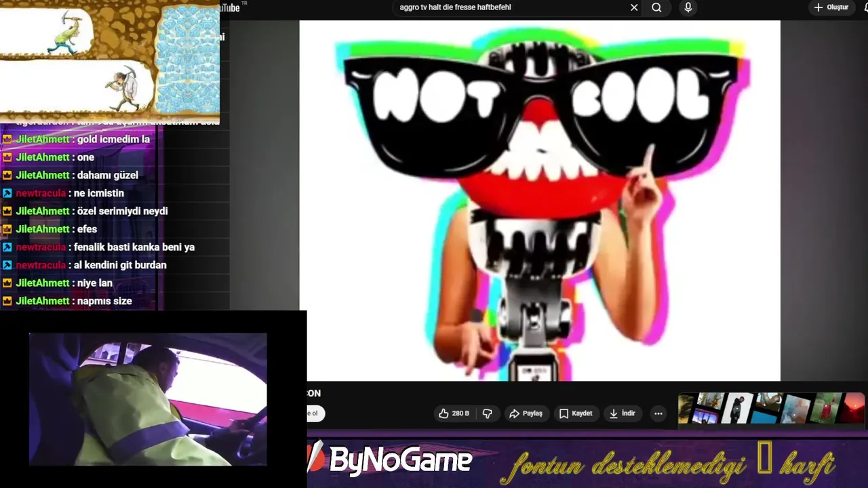Click newtracula's 'ne icmistin' message
This screenshot has width=868, height=488.
98,193
